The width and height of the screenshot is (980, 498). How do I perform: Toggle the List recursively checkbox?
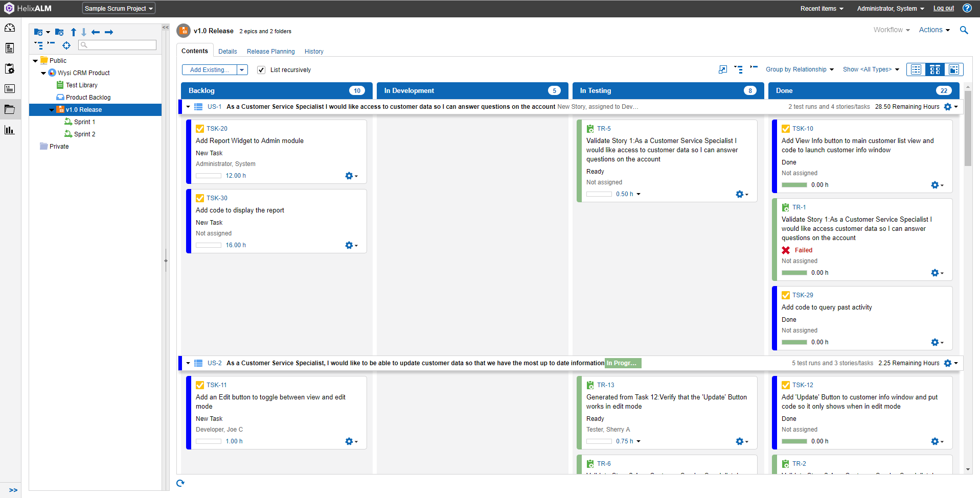(261, 70)
